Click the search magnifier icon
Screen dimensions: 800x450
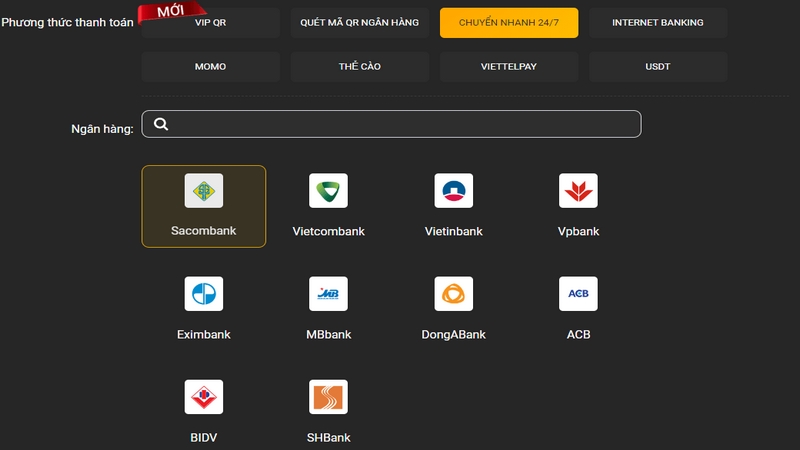pos(161,124)
